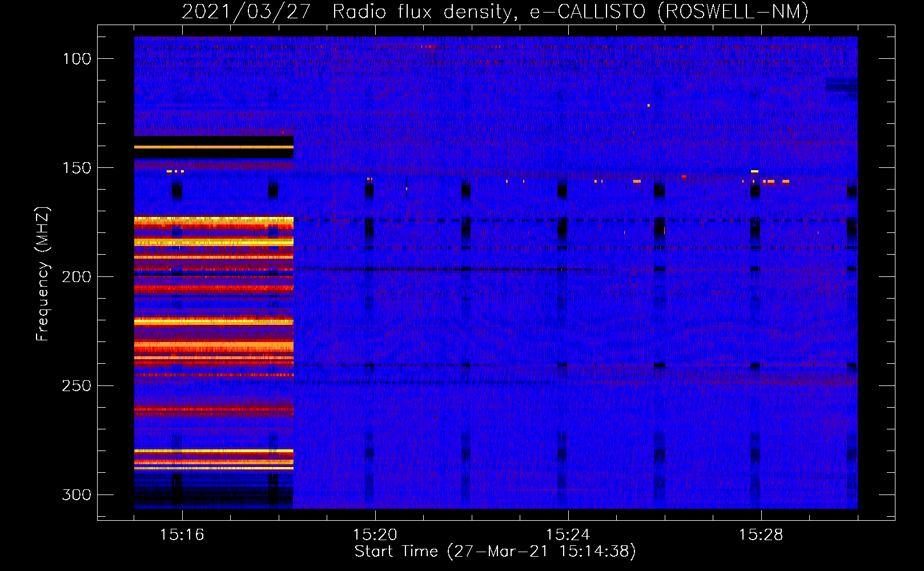
Task: Click the 200 frequency tick label
Action: [77, 277]
